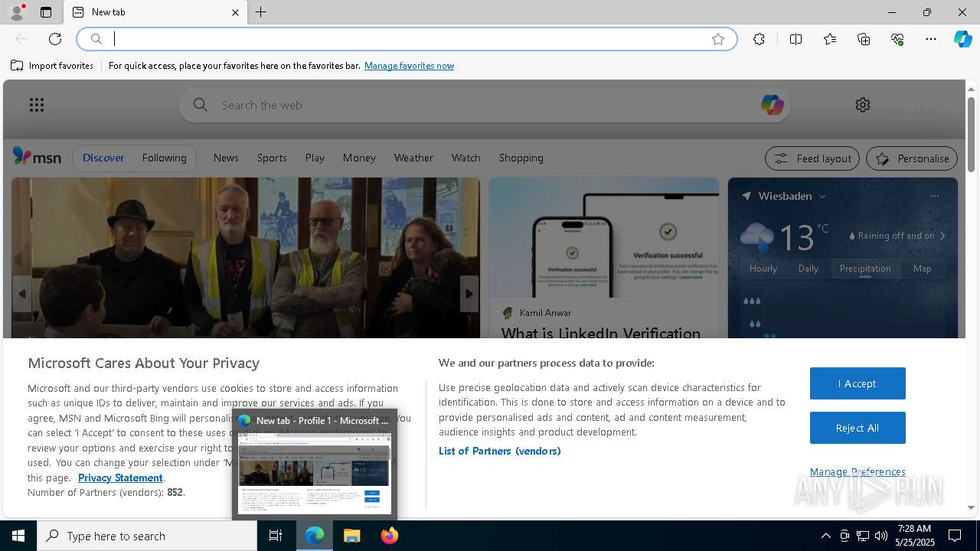Select the Following tab
The width and height of the screenshot is (980, 551).
tap(165, 158)
